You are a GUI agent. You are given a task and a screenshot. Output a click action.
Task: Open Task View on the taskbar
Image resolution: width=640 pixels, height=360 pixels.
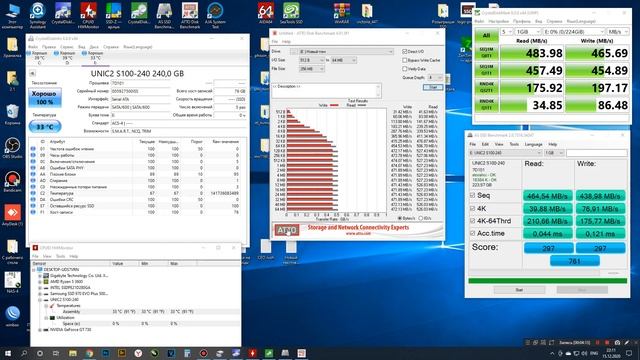click(56, 353)
